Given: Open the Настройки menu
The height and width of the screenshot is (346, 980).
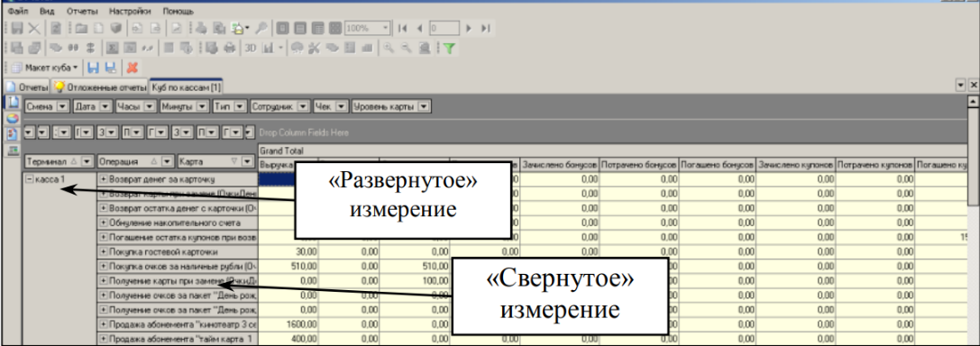Looking at the screenshot, I should click(130, 11).
